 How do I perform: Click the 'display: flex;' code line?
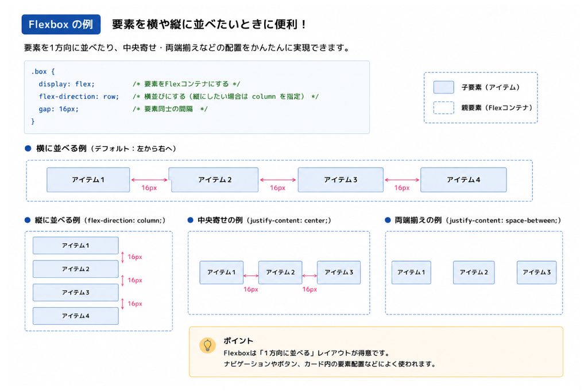(x=67, y=84)
